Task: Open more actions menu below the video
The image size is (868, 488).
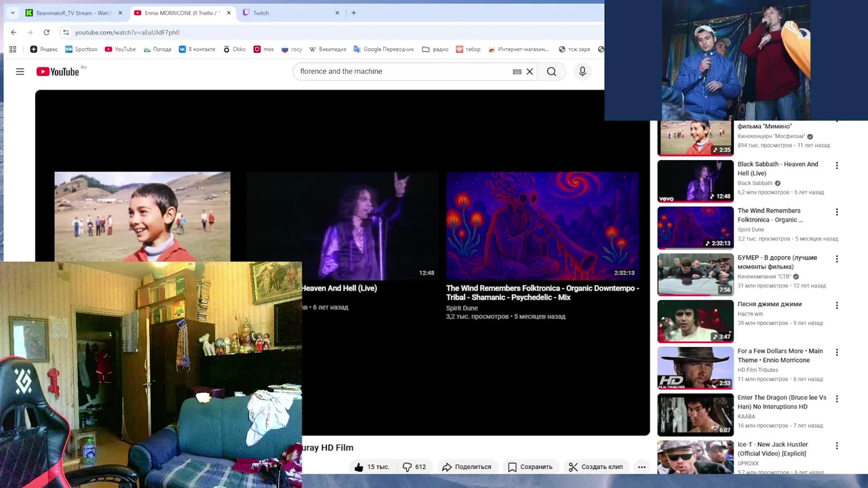Action: click(642, 467)
